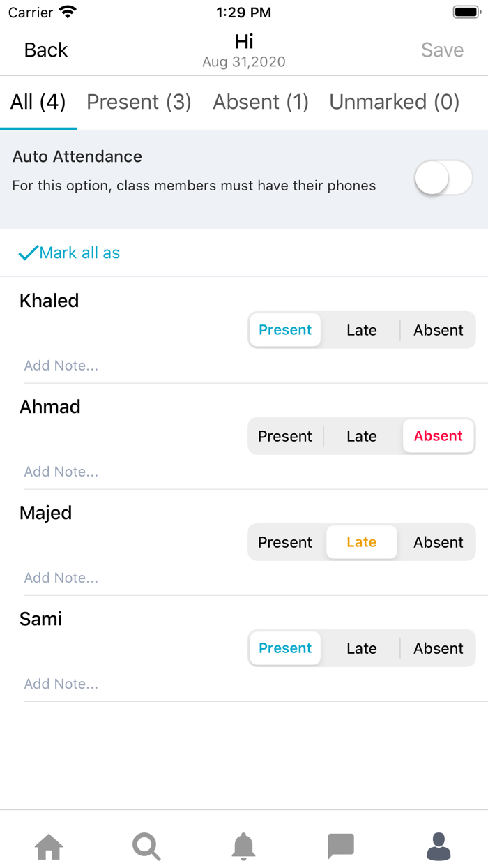Mark Ahmad as Present

point(285,436)
